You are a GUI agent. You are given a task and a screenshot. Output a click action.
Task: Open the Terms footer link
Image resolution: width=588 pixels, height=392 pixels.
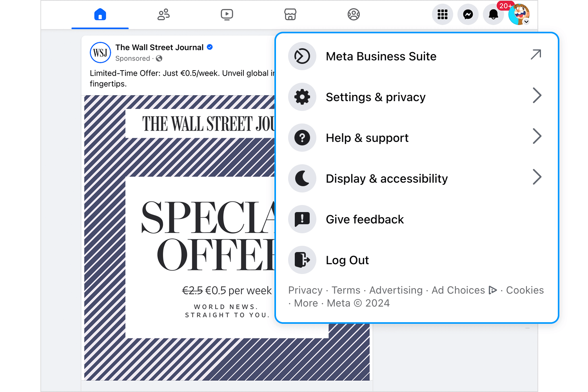[x=346, y=290]
